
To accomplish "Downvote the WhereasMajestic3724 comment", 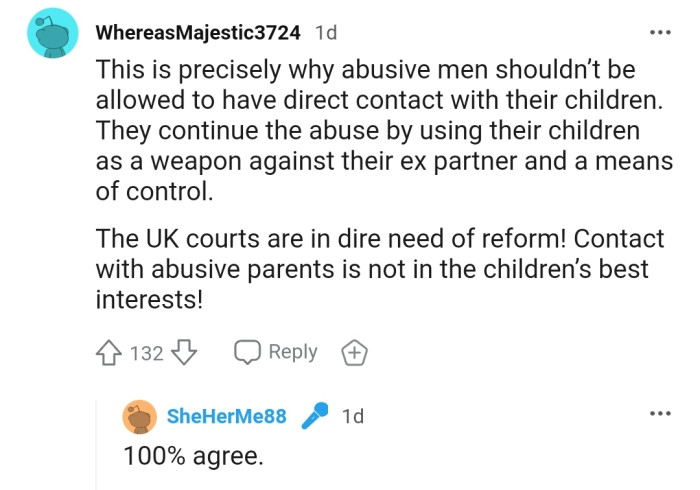I will pos(186,353).
